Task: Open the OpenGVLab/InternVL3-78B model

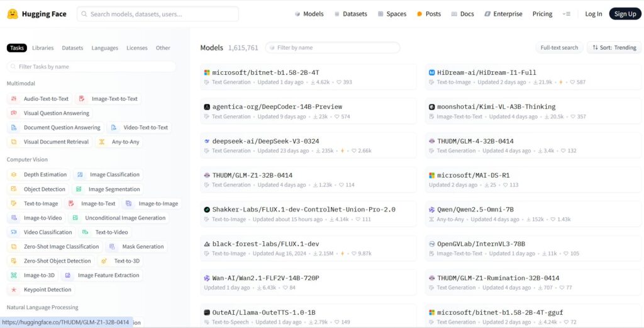Action: (x=533, y=248)
